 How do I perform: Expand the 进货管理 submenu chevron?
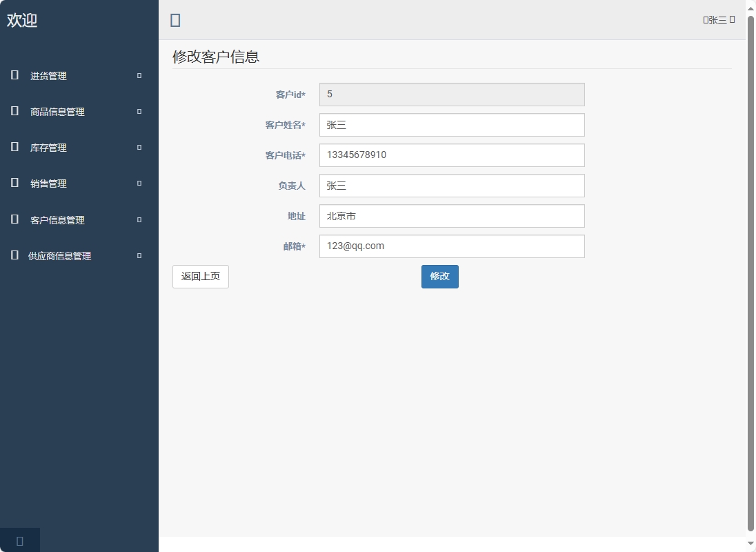click(x=138, y=76)
